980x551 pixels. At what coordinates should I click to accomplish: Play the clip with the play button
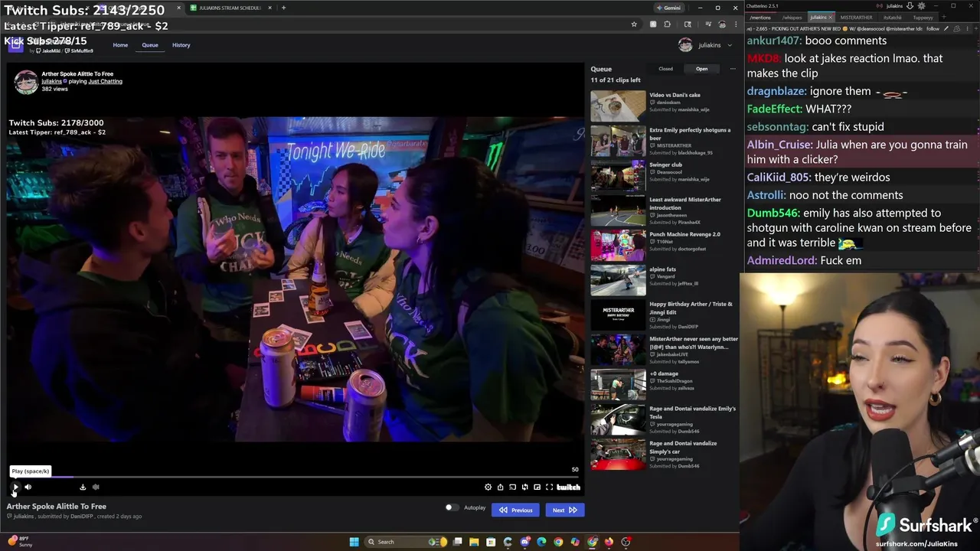(x=15, y=487)
